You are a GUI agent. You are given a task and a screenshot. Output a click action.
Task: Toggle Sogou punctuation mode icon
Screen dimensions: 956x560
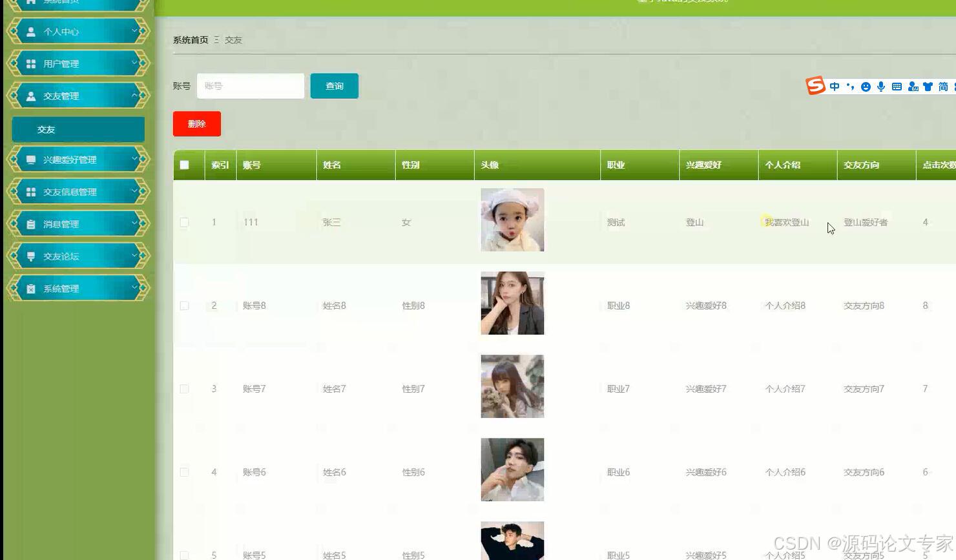tap(850, 87)
